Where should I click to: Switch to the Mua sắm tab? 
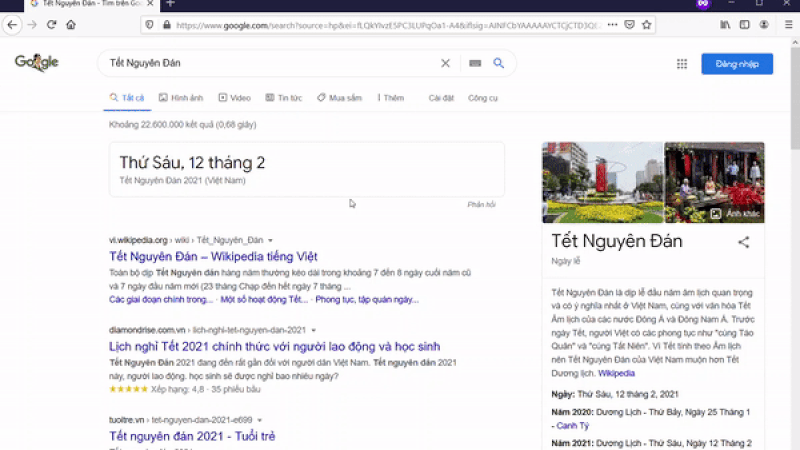(x=339, y=97)
